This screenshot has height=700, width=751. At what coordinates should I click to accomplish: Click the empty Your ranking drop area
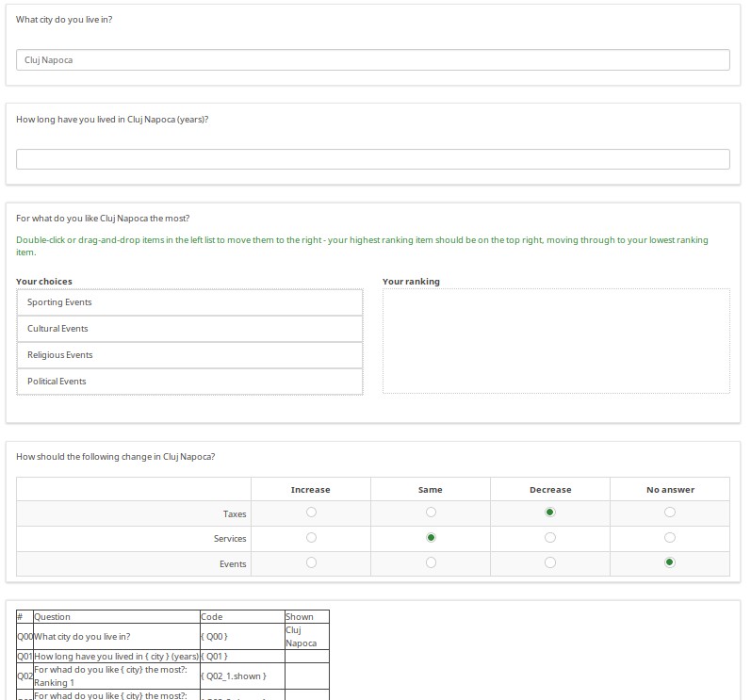tap(556, 341)
